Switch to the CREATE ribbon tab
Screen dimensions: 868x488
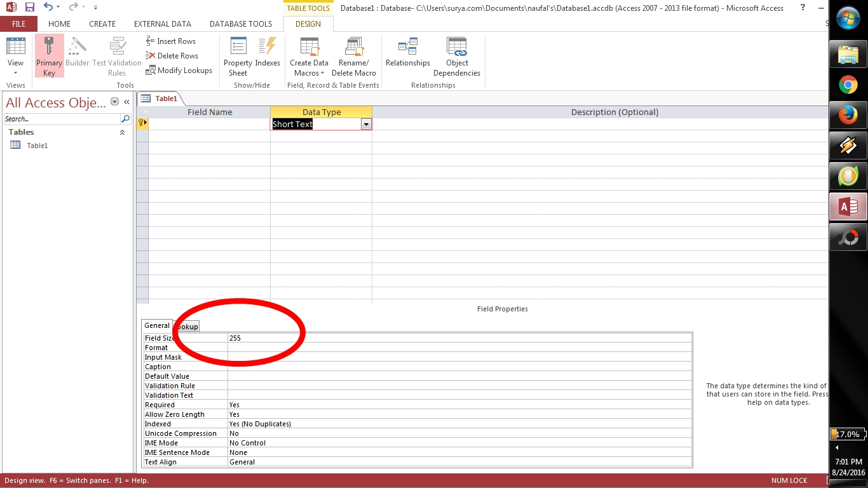pos(102,24)
